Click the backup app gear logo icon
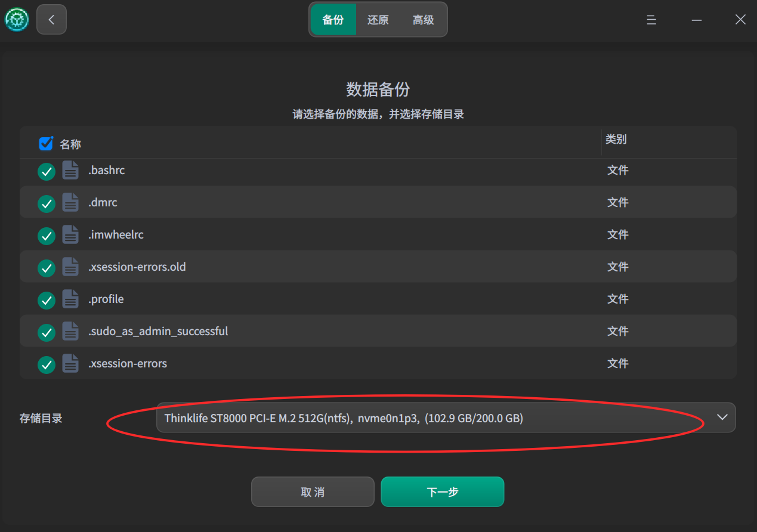This screenshot has height=532, width=757. [17, 20]
